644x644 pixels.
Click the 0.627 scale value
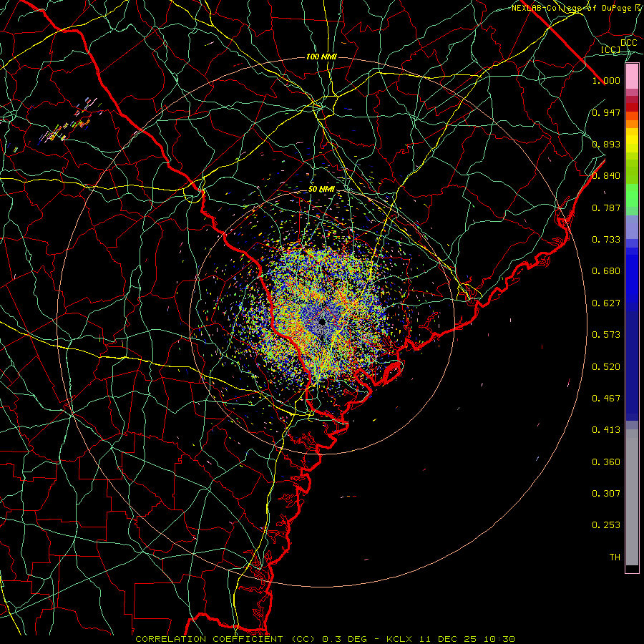[x=606, y=303]
